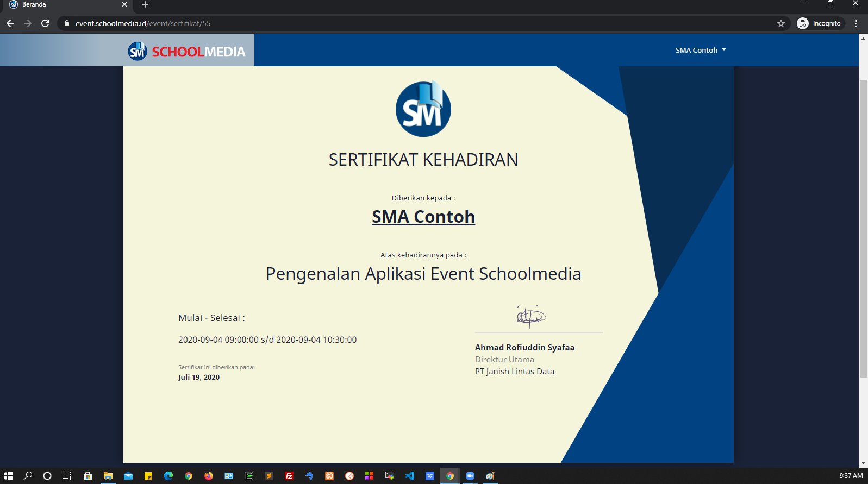Click the event title Pengenalan Aplikasi Event Schoolmedia
Viewport: 868px width, 484px height.
pos(423,274)
